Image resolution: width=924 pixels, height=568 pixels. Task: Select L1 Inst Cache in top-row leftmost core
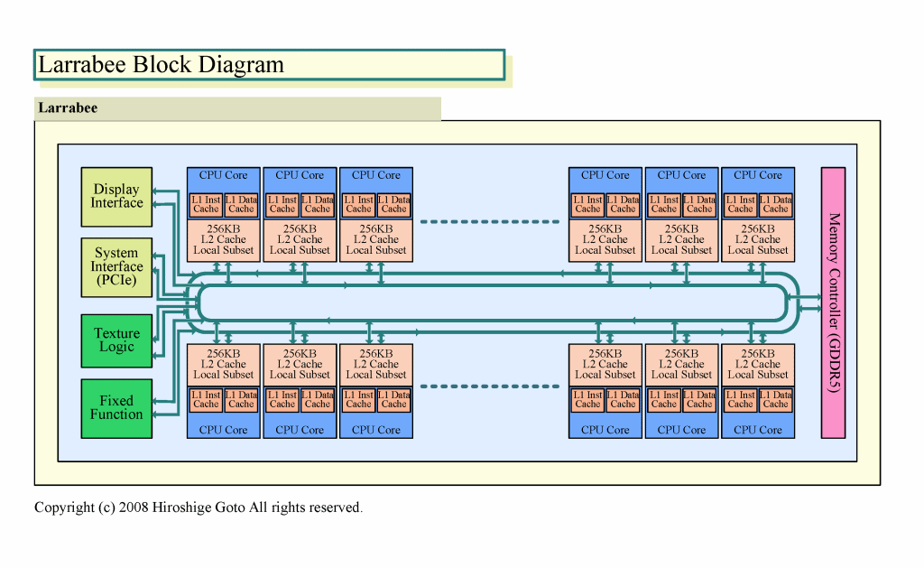click(x=206, y=205)
